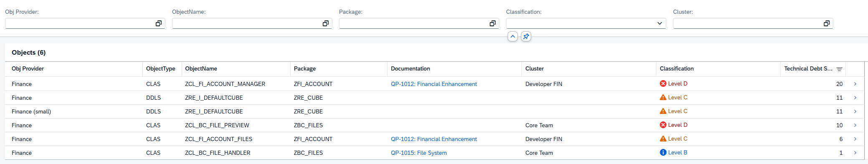Viewport: 868px width, 164px height.
Task: Pin the filter header
Action: (x=526, y=36)
